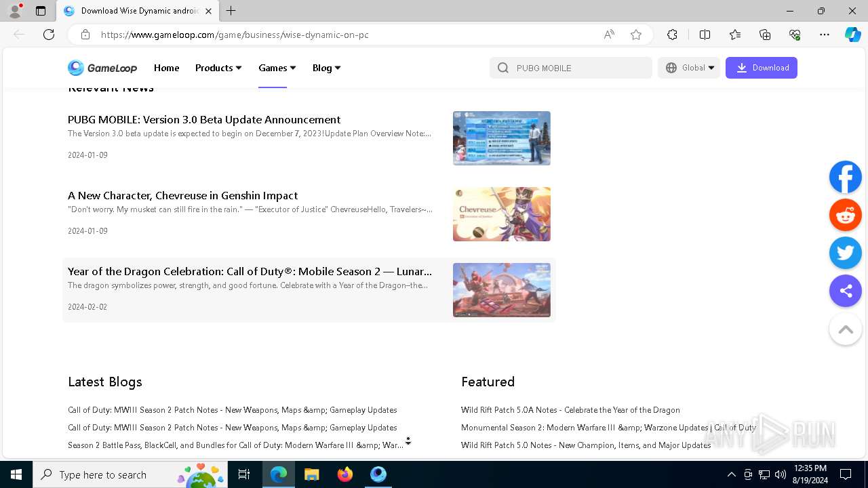Open the Global region dropdown

[689, 68]
